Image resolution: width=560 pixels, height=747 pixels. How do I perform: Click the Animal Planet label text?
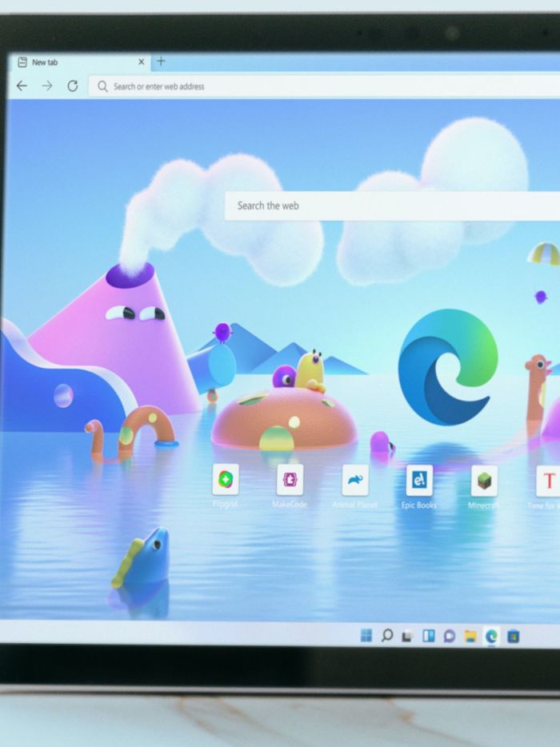[x=354, y=505]
